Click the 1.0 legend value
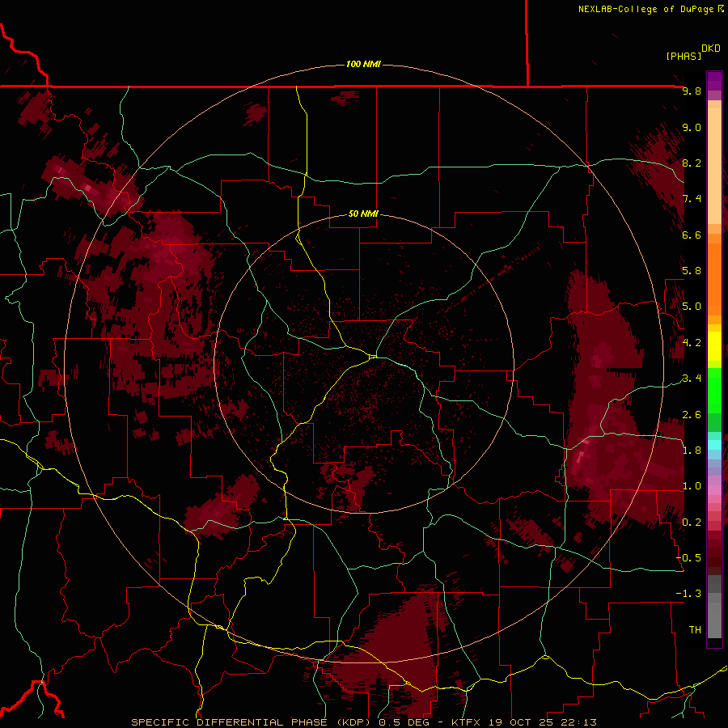Screen dimensions: 728x728 (x=692, y=486)
